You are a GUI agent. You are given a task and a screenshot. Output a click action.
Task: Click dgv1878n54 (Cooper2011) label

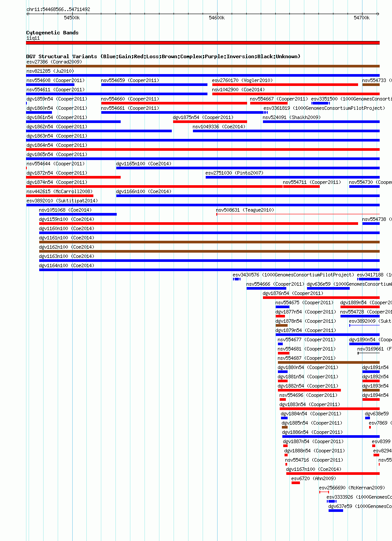pyautogui.click(x=306, y=321)
